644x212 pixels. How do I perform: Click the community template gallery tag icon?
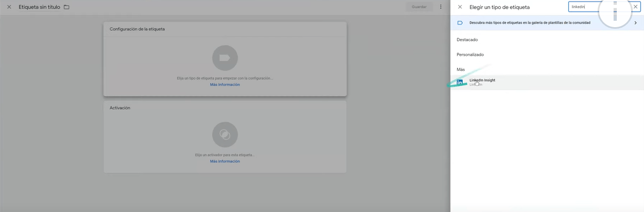point(460,23)
